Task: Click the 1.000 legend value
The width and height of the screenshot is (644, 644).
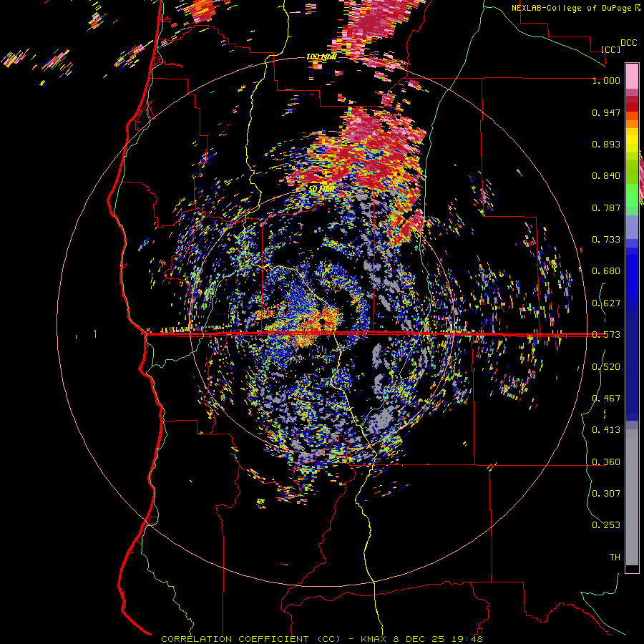Action: coord(606,80)
